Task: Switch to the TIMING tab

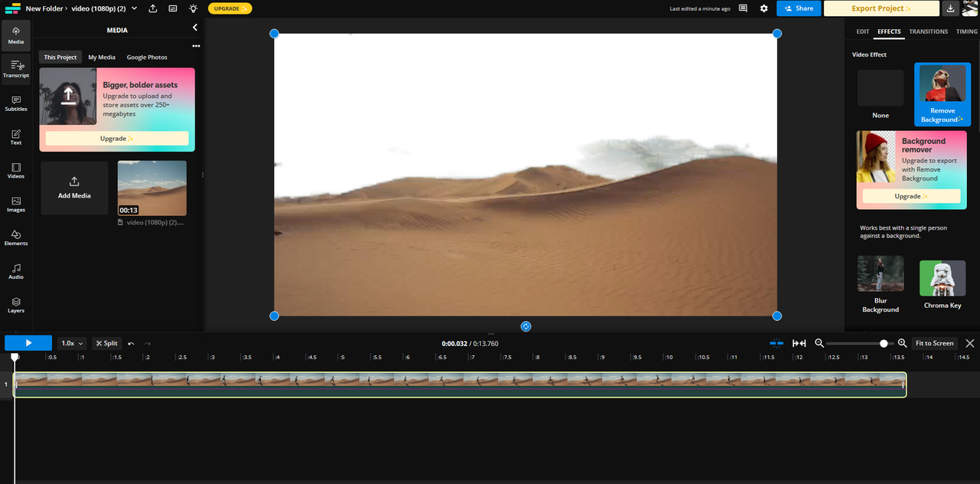Action: pyautogui.click(x=967, y=31)
